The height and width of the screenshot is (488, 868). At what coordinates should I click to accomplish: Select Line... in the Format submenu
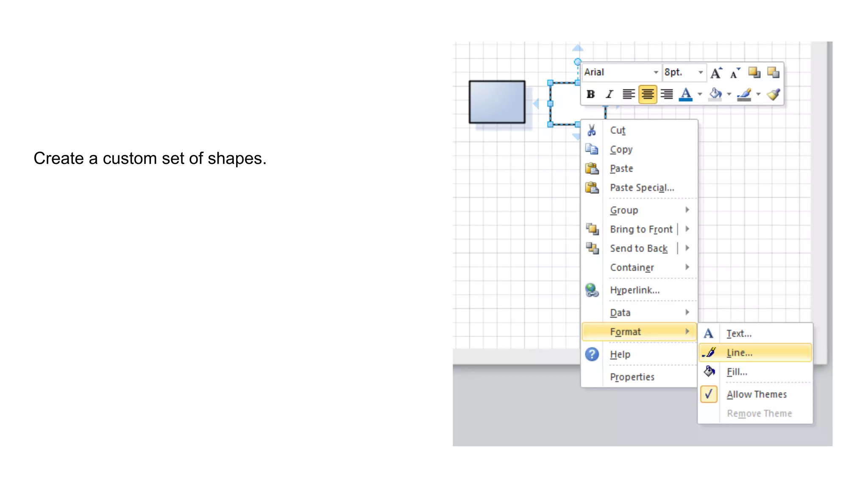pyautogui.click(x=755, y=352)
